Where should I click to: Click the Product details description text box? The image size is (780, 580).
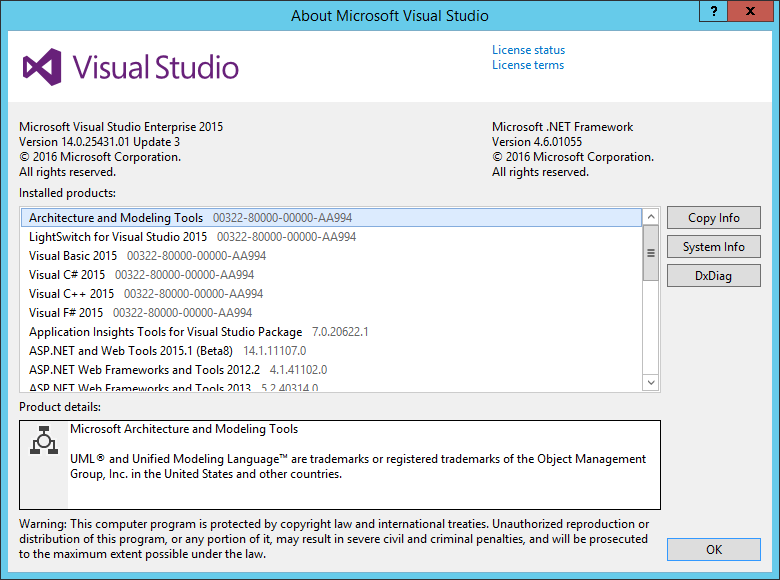point(340,465)
